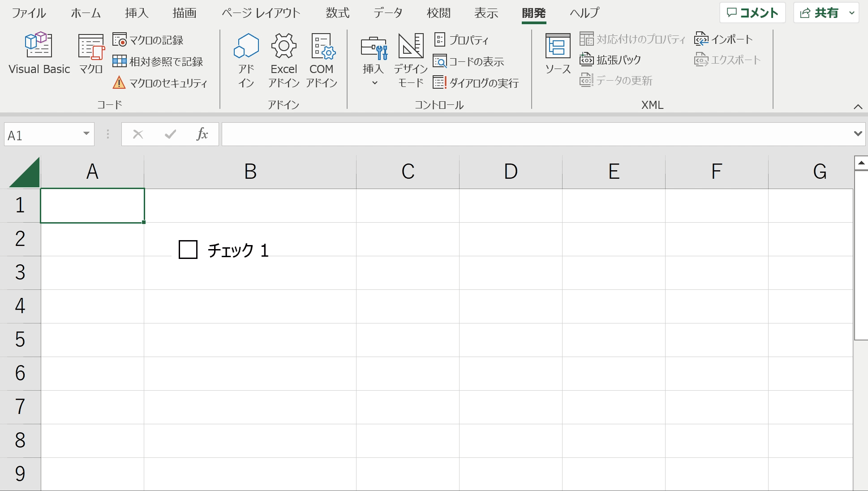Open COM アドイン dialog
This screenshot has width=868, height=491.
pyautogui.click(x=322, y=60)
